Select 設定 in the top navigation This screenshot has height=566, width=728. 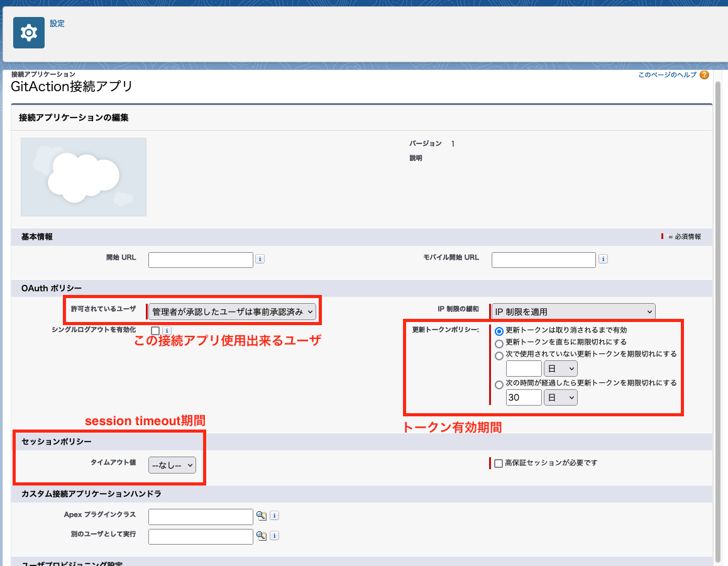[57, 23]
